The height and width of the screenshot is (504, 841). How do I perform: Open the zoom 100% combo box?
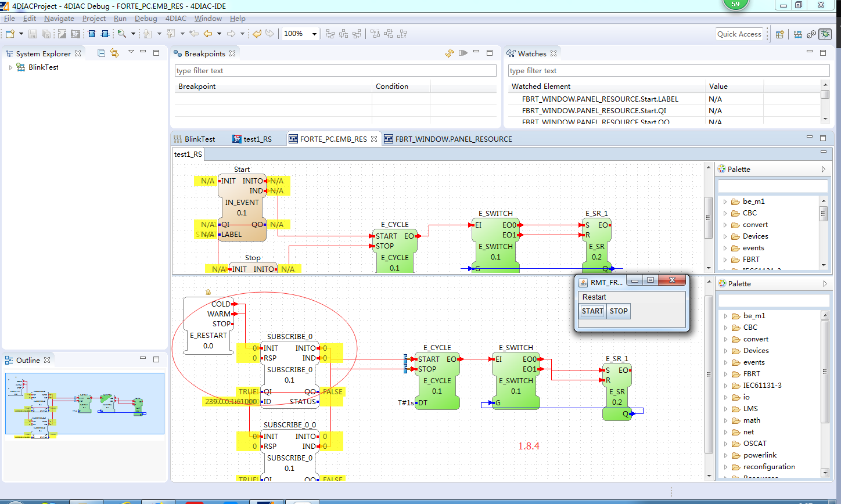pos(300,34)
